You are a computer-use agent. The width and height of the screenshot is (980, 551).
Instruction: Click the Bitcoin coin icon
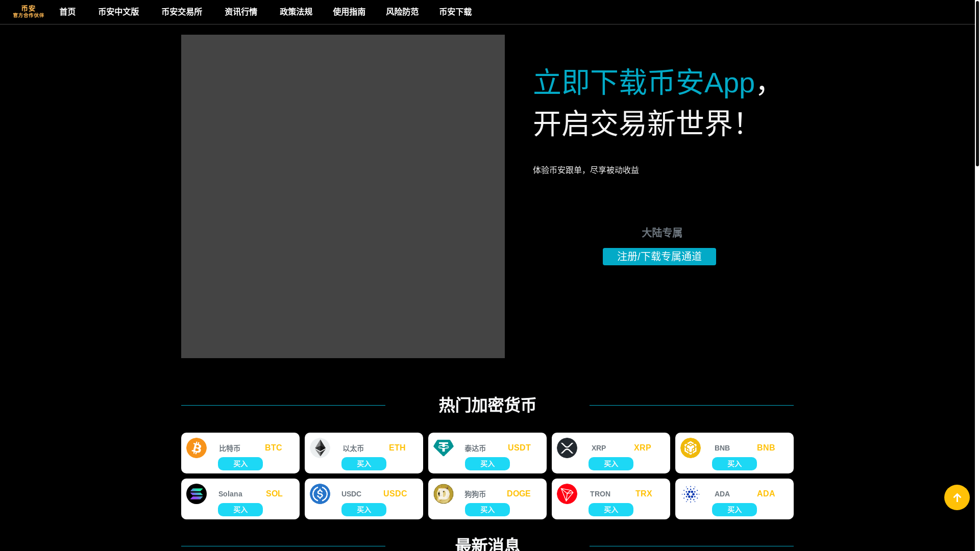point(197,448)
